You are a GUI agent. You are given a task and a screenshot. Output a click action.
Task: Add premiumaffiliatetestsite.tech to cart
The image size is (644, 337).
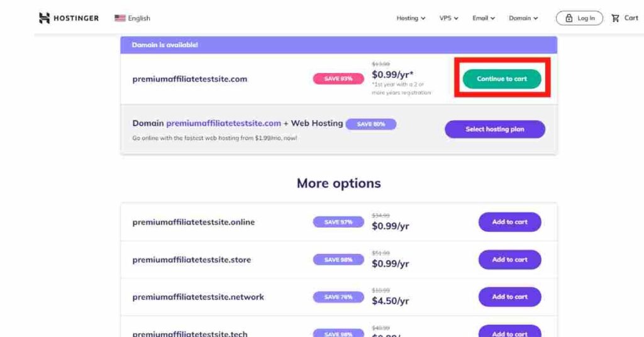(509, 332)
